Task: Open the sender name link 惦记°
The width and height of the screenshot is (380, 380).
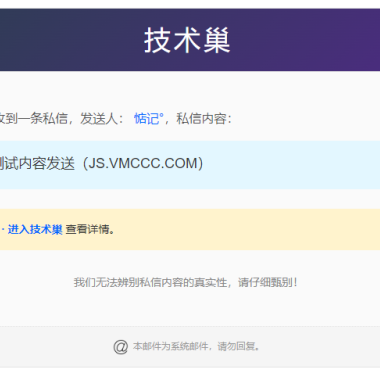Action: (x=149, y=118)
